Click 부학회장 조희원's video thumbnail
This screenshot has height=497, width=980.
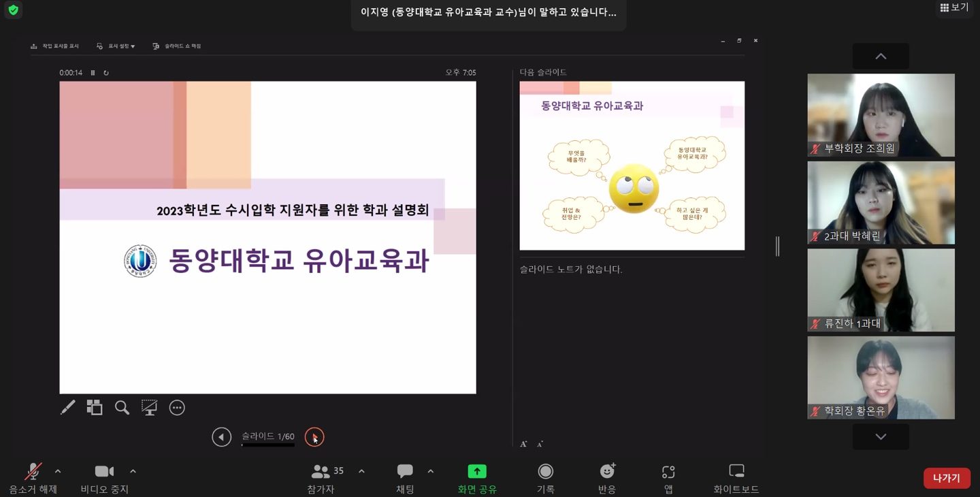click(x=881, y=114)
